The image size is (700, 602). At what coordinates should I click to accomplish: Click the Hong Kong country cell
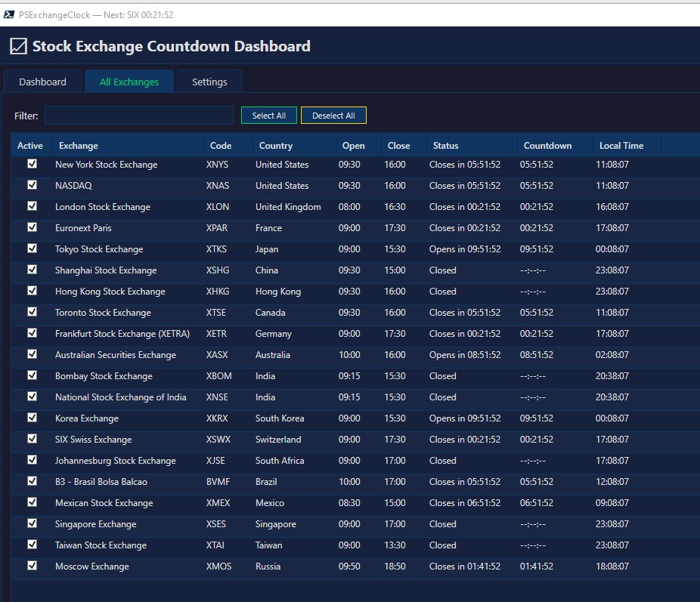coord(278,292)
